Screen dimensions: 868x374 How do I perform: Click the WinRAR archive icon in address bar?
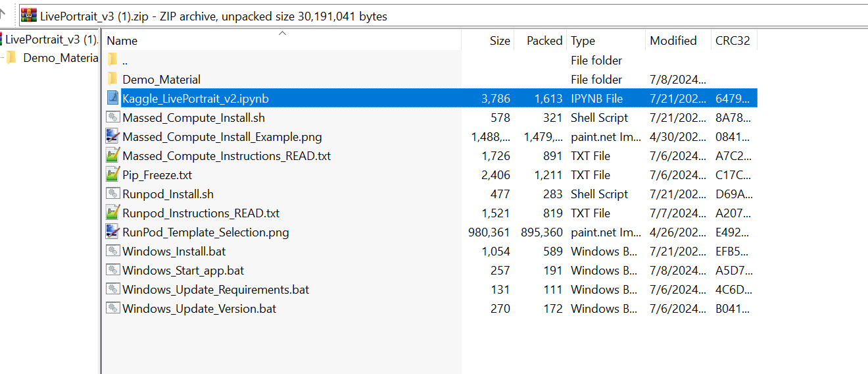click(x=28, y=15)
